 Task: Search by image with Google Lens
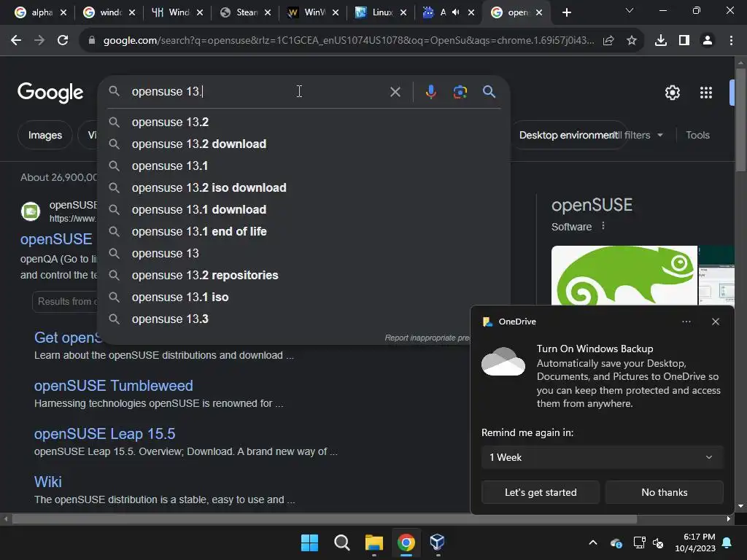460,92
